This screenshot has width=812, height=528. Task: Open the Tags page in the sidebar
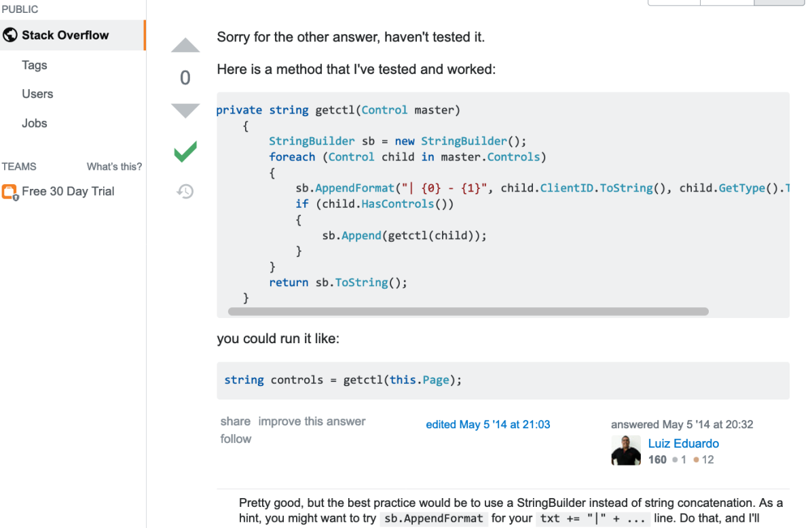35,65
